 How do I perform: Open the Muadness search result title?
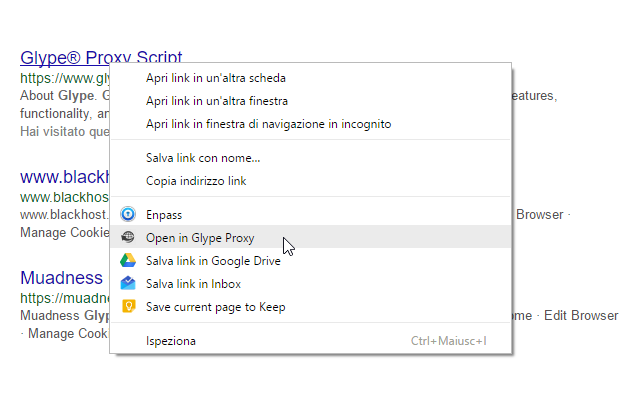(x=61, y=278)
